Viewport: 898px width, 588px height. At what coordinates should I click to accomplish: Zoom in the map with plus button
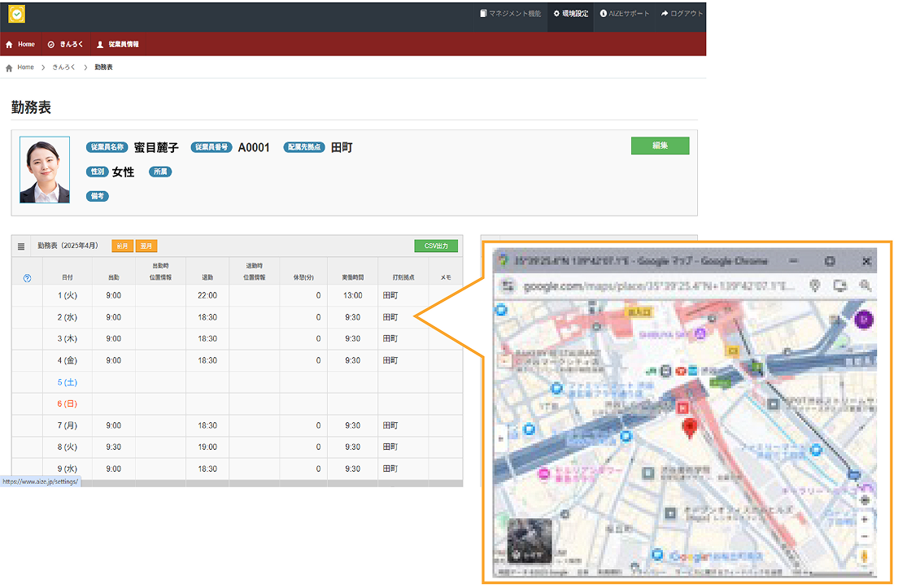(x=864, y=519)
